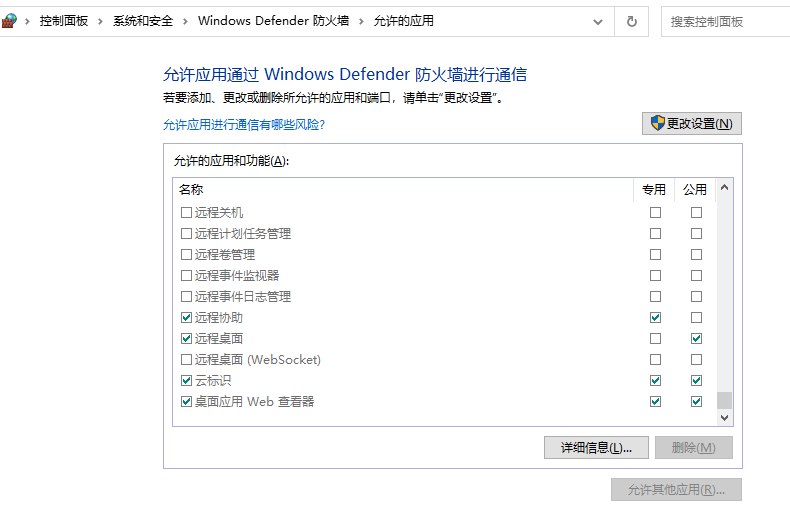The width and height of the screenshot is (790, 519).
Task: Uncheck 专用 checkbox for 桌面应用 Web 查看器
Action: click(x=655, y=402)
